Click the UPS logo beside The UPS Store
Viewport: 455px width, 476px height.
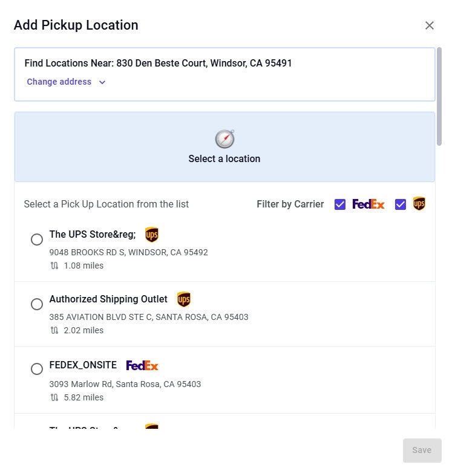pos(152,235)
